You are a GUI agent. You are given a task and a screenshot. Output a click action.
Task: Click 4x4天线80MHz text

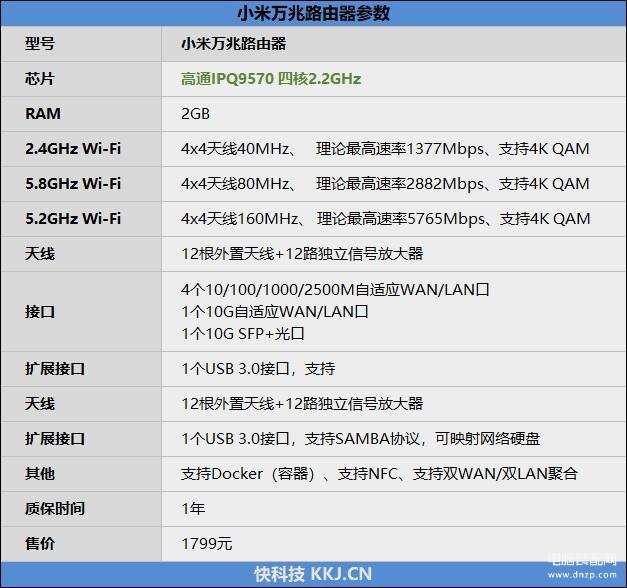pyautogui.click(x=235, y=184)
